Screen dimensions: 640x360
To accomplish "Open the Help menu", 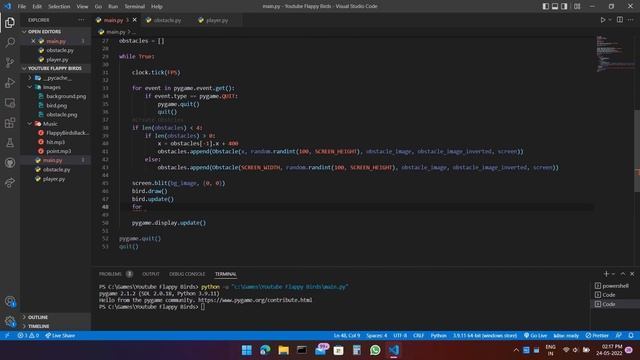I will 157,7.
